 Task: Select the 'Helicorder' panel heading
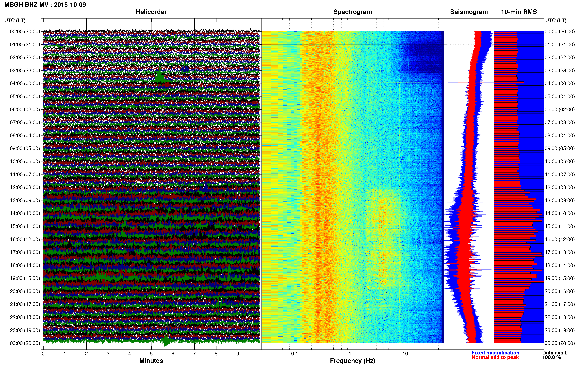(x=151, y=12)
